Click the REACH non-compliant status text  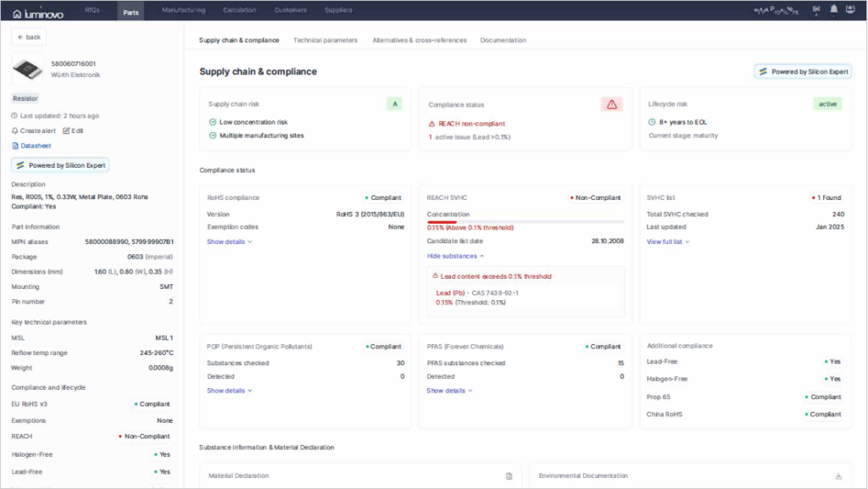[471, 124]
